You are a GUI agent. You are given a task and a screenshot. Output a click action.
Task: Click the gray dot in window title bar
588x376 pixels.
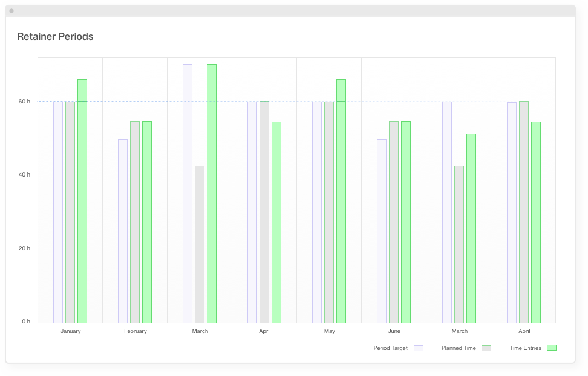(11, 11)
